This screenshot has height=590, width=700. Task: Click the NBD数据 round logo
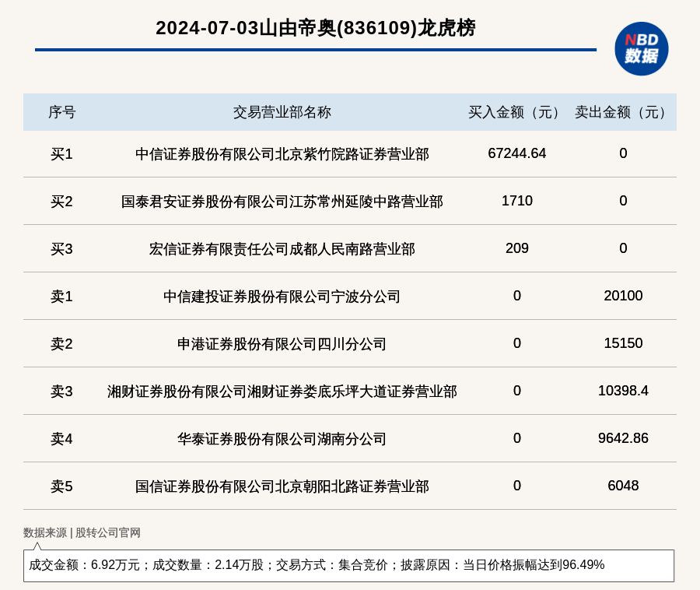pos(642,49)
